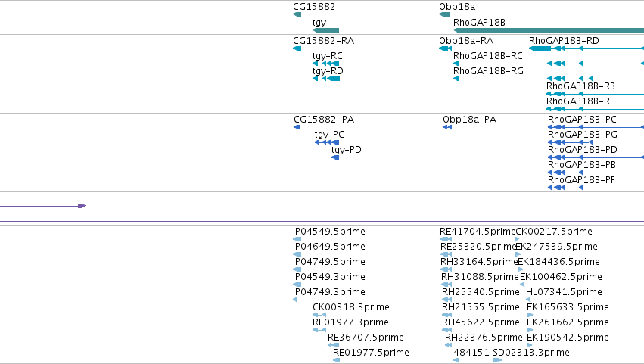Select the RH21555.5prime EST
644x364 pixels.
446,315
